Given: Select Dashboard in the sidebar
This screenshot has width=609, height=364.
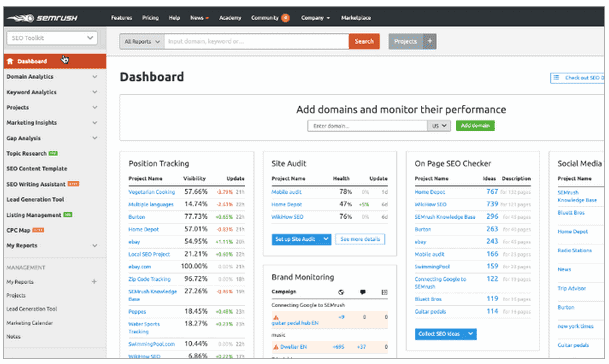Looking at the screenshot, I should pos(55,61).
